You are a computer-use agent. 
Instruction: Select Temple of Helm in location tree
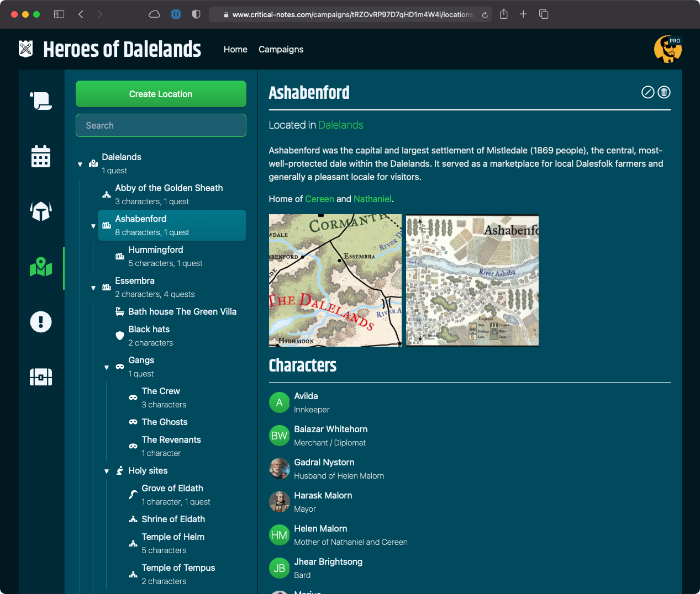coord(173,537)
